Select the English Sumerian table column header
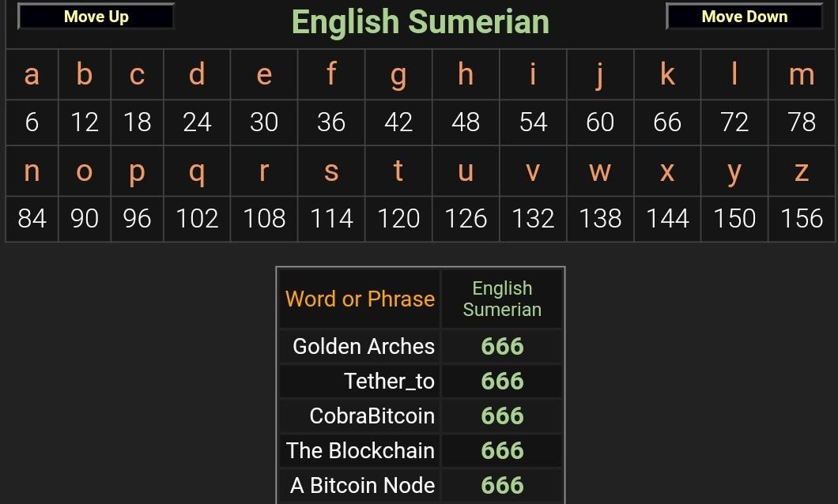This screenshot has height=504, width=838. pyautogui.click(x=502, y=299)
